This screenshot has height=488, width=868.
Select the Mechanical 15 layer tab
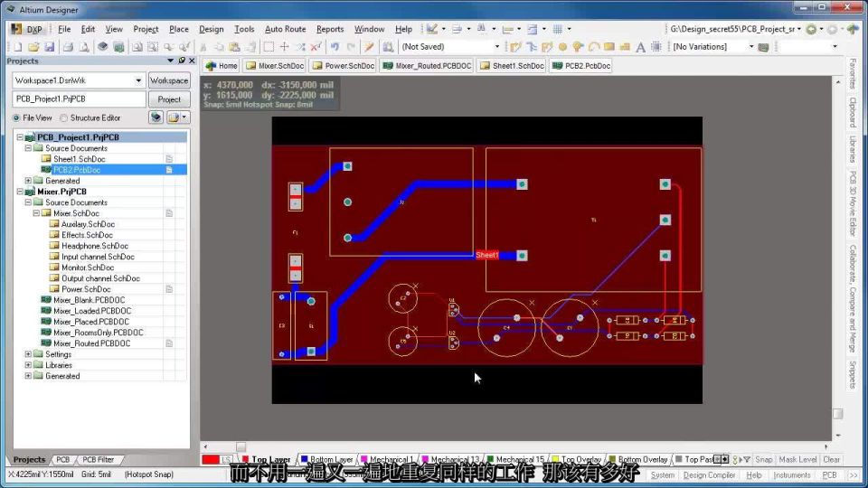pyautogui.click(x=514, y=460)
